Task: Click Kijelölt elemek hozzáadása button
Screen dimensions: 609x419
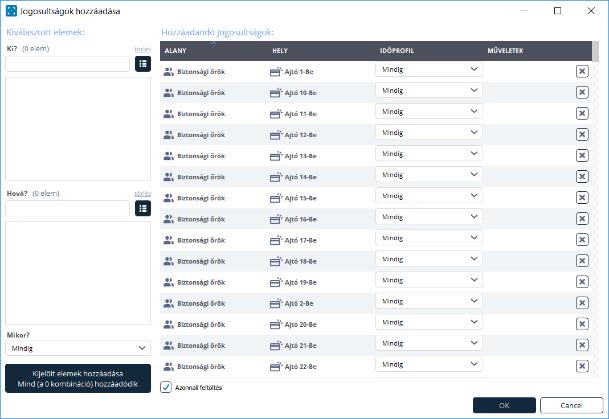Action: (78, 379)
